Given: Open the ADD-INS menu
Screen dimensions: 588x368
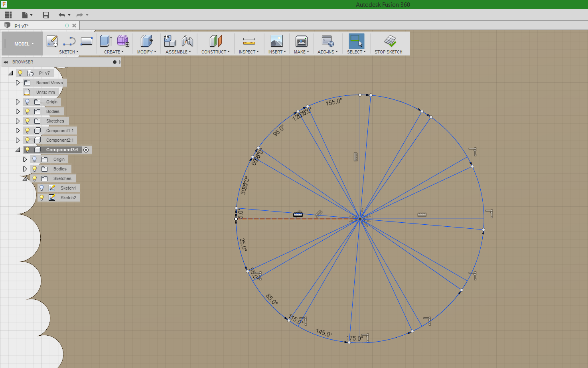Looking at the screenshot, I should pyautogui.click(x=328, y=52).
